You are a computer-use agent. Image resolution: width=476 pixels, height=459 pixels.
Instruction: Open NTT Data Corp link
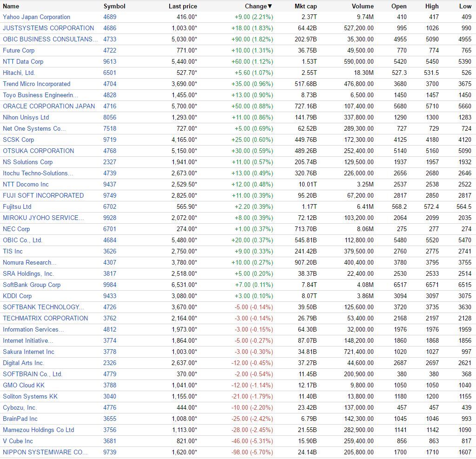pyautogui.click(x=23, y=62)
